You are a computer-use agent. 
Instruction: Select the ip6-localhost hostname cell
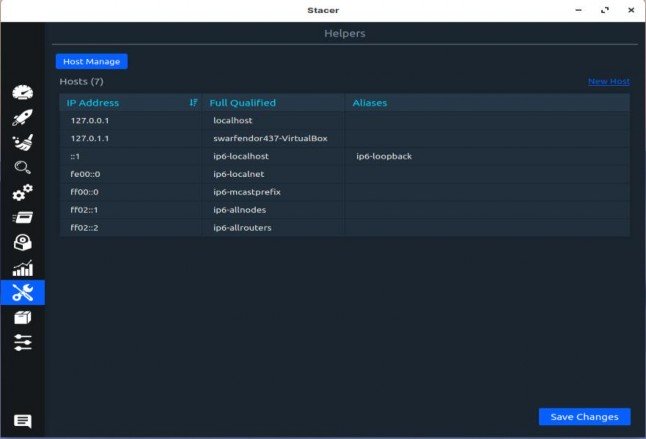tap(274, 156)
